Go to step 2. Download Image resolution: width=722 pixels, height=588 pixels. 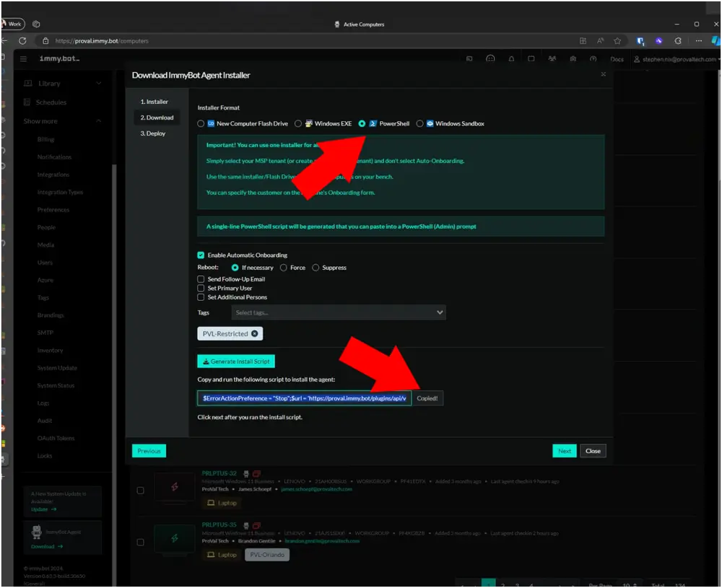click(x=157, y=118)
